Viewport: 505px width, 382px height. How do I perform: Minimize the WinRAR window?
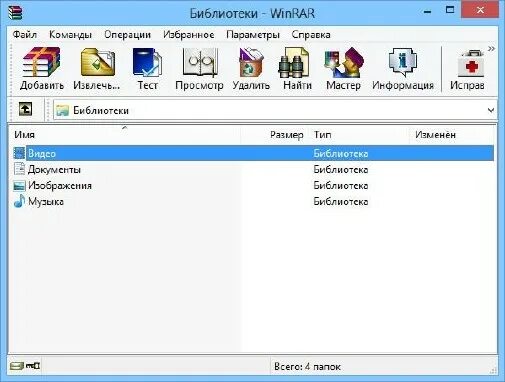[427, 11]
